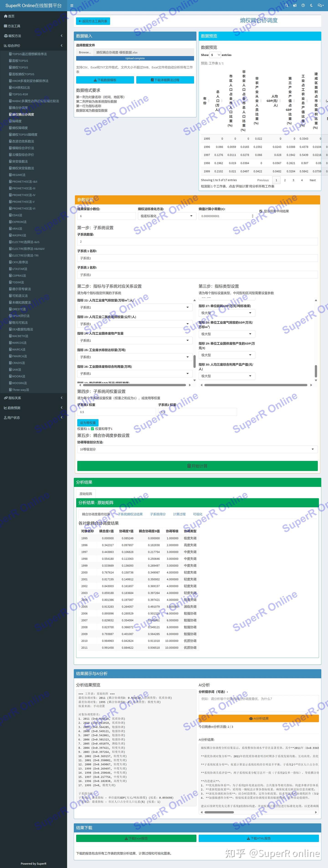Viewport: 328px width, 868px height.
Task: Click the 下载数据模板 button
Action: tap(105, 80)
